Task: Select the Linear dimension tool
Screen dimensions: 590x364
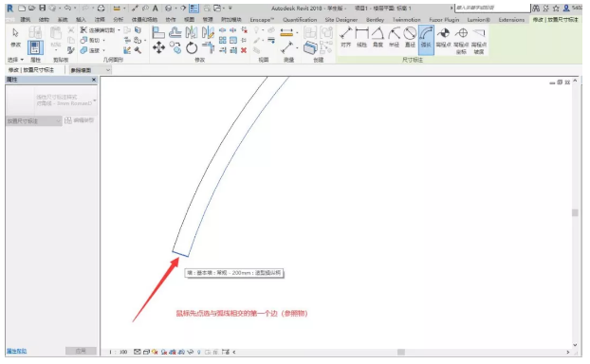Action: [361, 37]
